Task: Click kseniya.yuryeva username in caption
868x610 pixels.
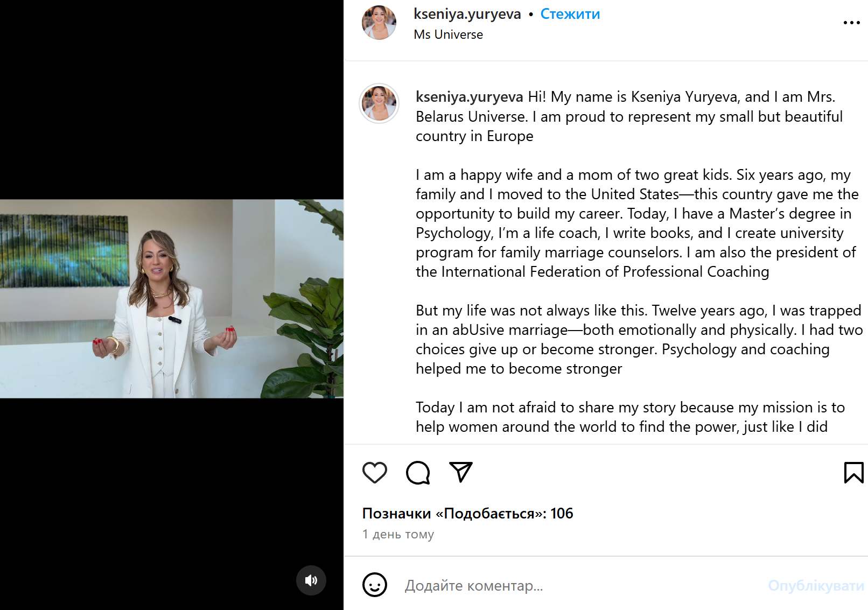Action: (x=469, y=97)
